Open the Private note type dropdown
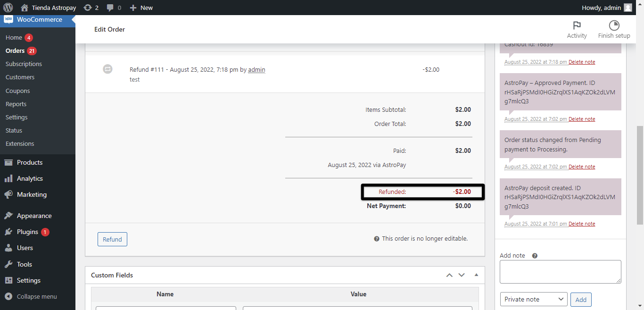 [x=534, y=299]
